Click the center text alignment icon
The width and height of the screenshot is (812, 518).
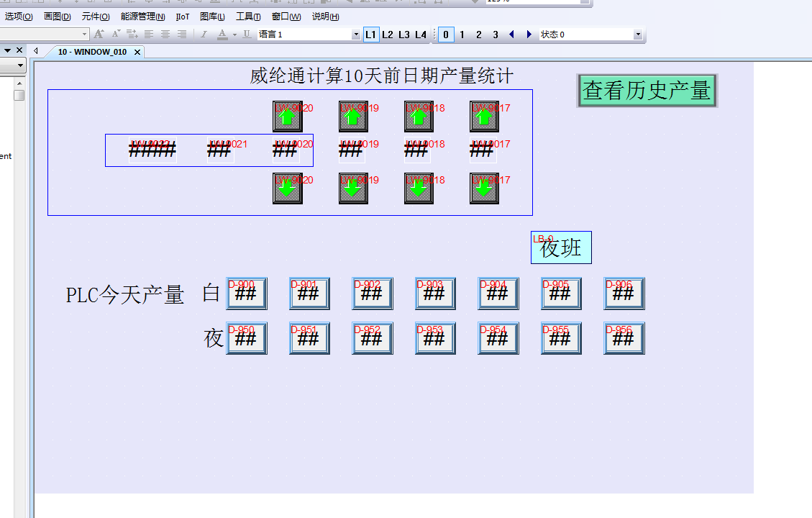pyautogui.click(x=165, y=35)
